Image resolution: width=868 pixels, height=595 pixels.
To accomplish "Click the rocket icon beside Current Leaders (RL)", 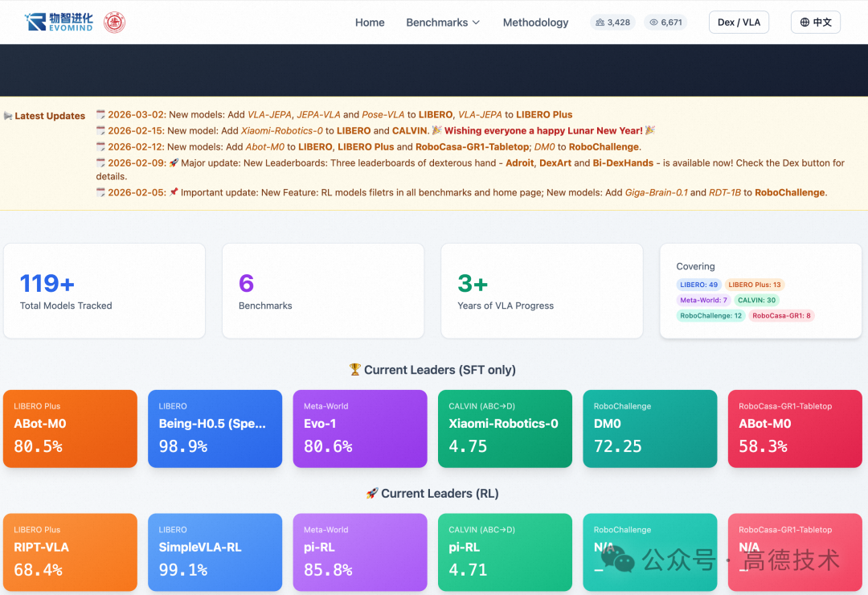I will pyautogui.click(x=372, y=493).
